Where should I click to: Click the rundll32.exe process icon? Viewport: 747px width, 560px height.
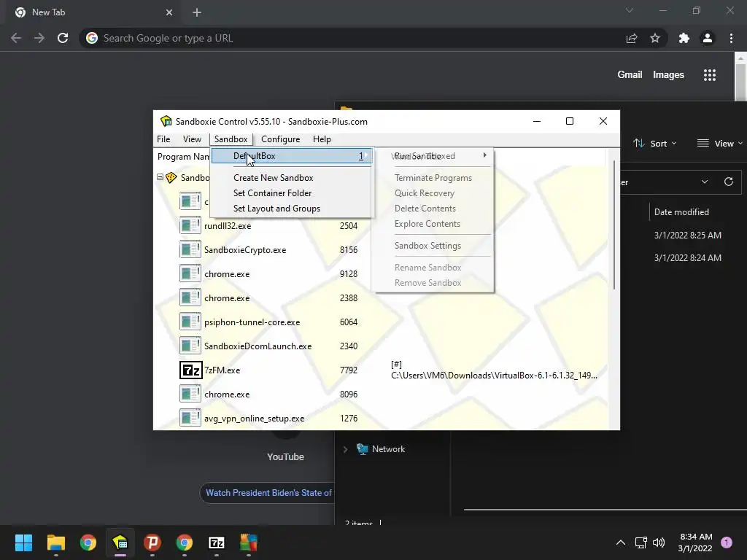click(x=190, y=226)
